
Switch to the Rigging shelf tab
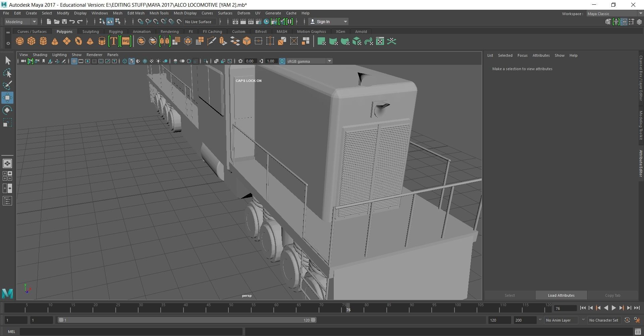coord(116,32)
